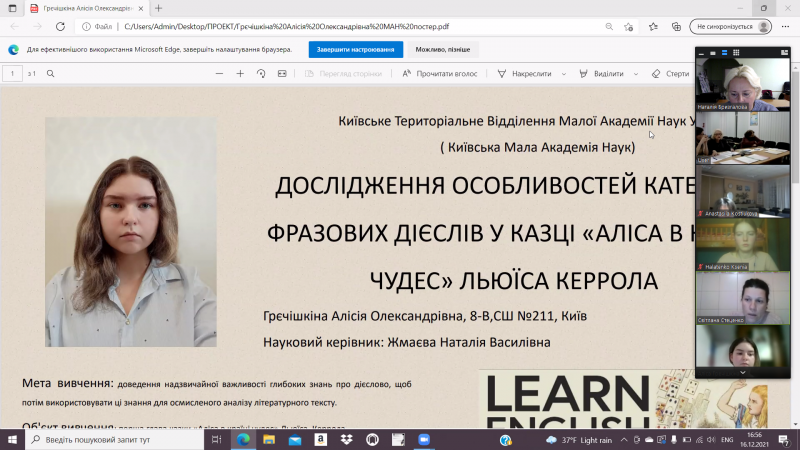
Task: Select the Гречішкіна Алісія Олександрівна tab
Action: coord(87,8)
